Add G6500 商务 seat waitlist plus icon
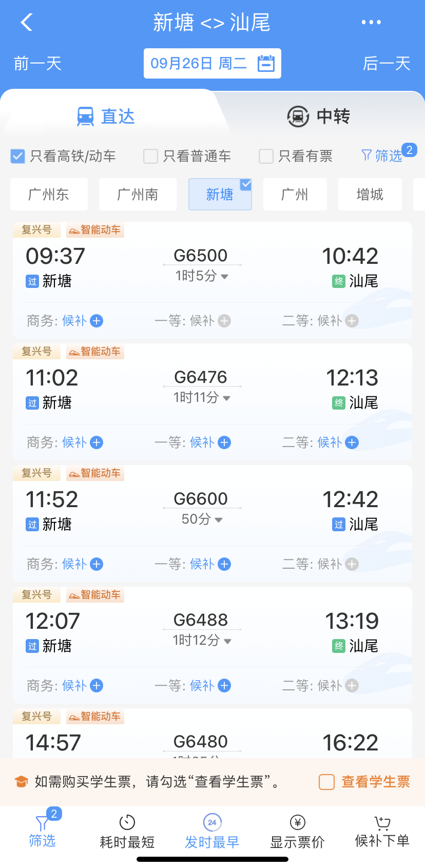425x868 pixels. point(96,321)
